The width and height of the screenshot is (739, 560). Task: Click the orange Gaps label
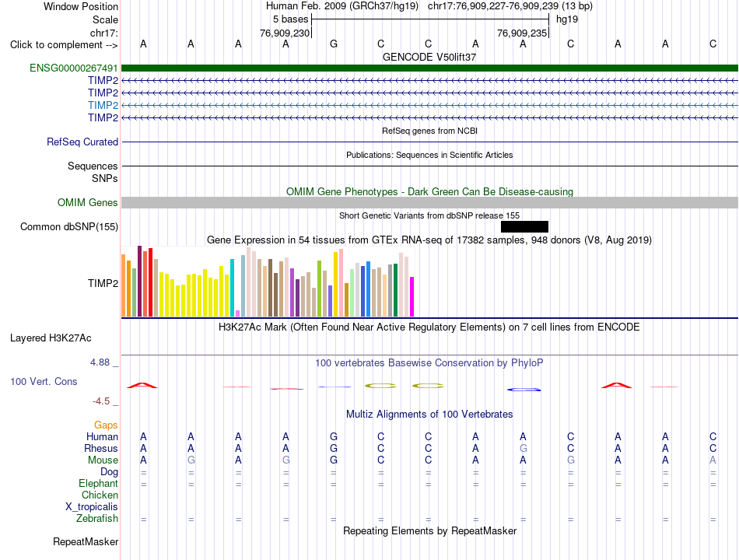click(106, 425)
